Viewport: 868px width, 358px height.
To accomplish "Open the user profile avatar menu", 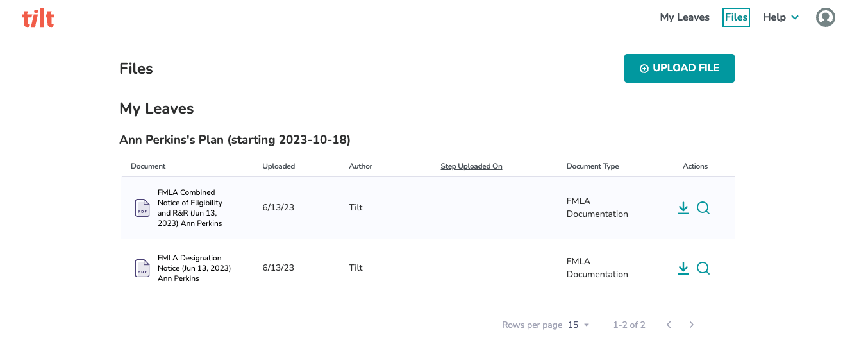I will (826, 17).
